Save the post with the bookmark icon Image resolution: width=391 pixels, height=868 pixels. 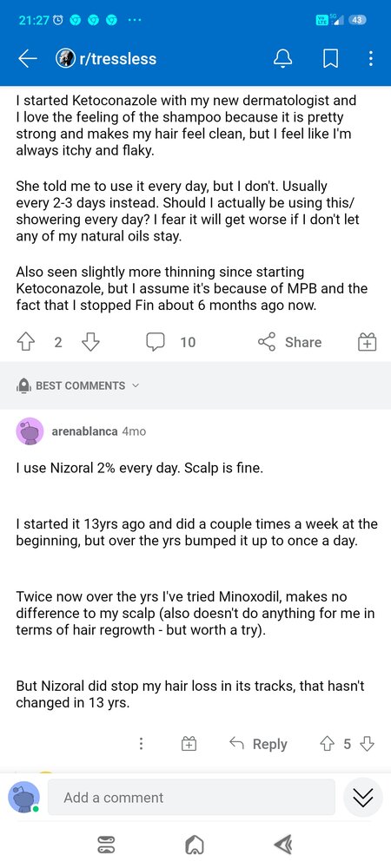331,59
